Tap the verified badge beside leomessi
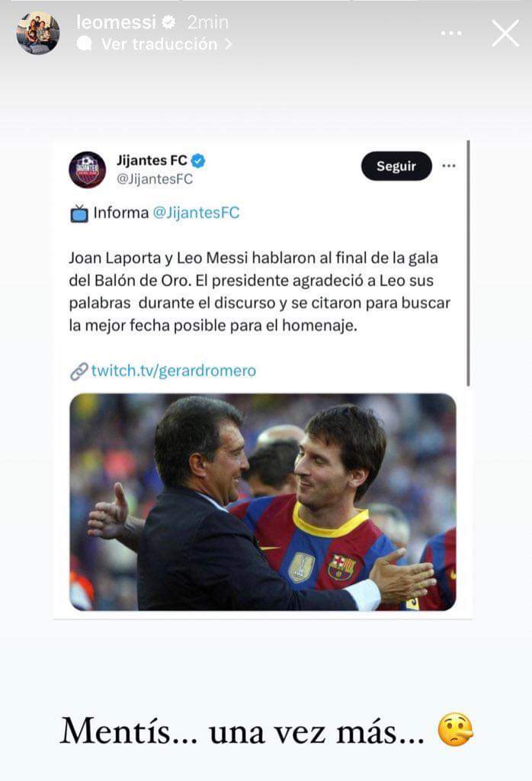This screenshot has width=532, height=781. point(168,22)
